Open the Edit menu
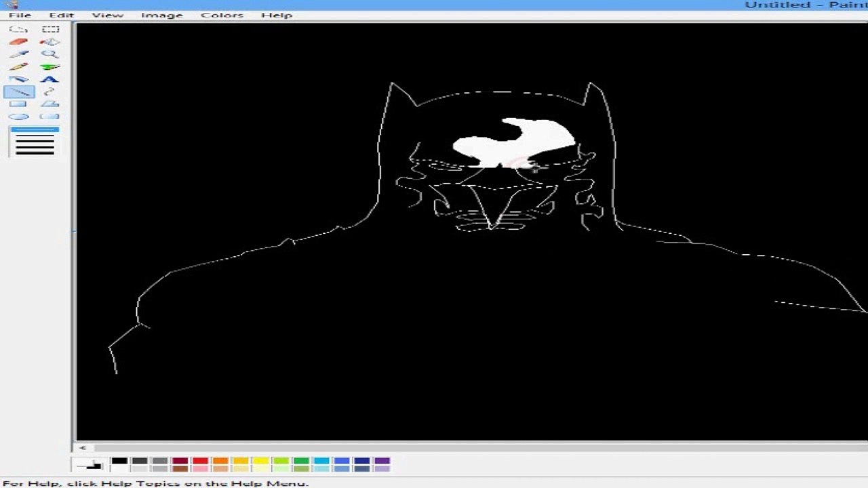The width and height of the screenshot is (868, 488). point(61,15)
